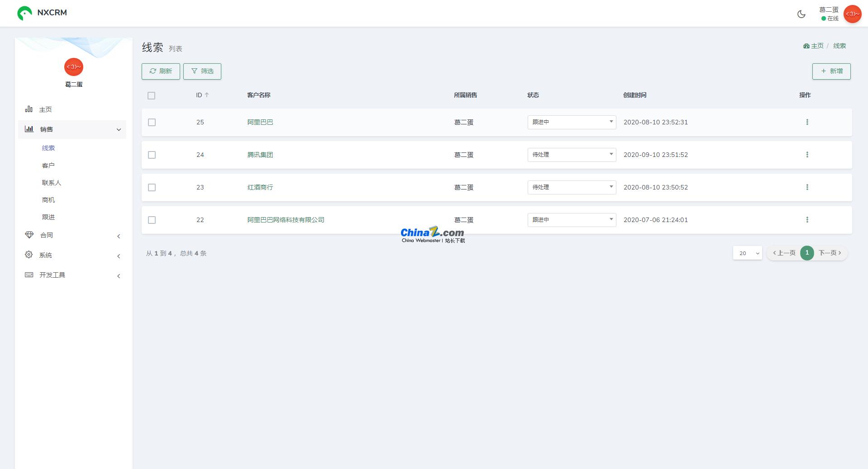This screenshot has width=868, height=469.
Task: Click the breadcrumb dashboard icon beside 主页
Action: coord(806,46)
